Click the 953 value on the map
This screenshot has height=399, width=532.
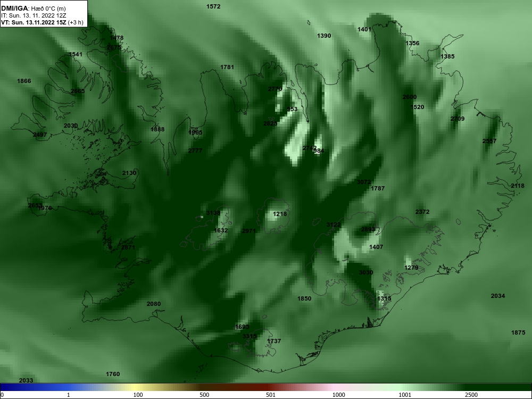click(292, 109)
